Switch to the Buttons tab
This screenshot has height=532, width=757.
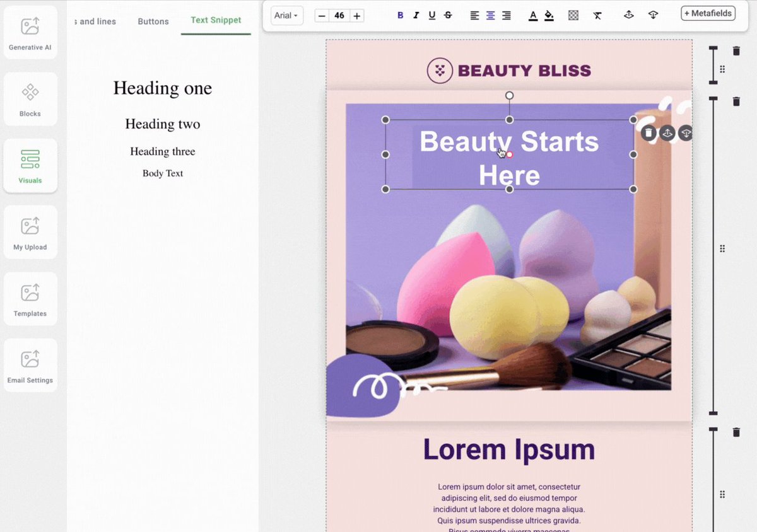(153, 21)
